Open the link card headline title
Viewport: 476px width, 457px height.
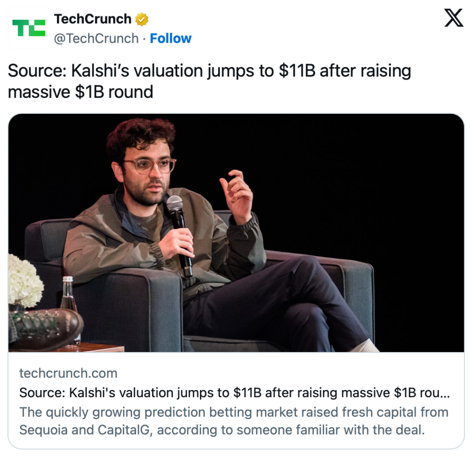point(234,393)
